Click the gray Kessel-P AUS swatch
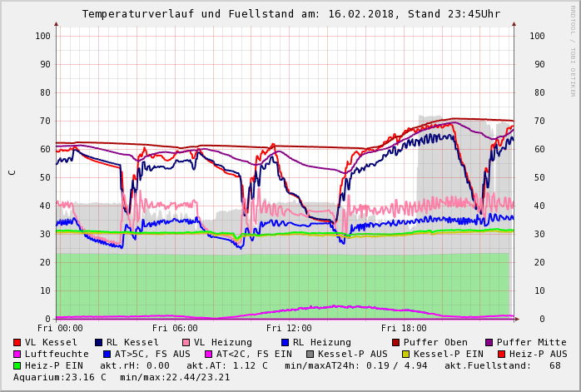Screen dimensions: 581x392 [x=310, y=354]
